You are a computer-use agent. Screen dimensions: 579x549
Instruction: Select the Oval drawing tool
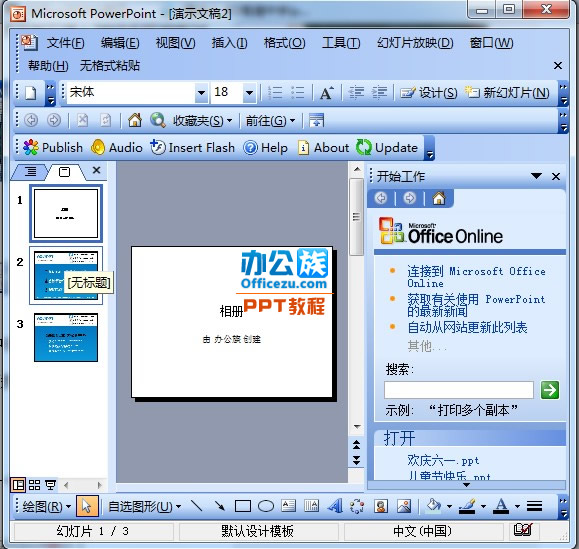(x=265, y=506)
